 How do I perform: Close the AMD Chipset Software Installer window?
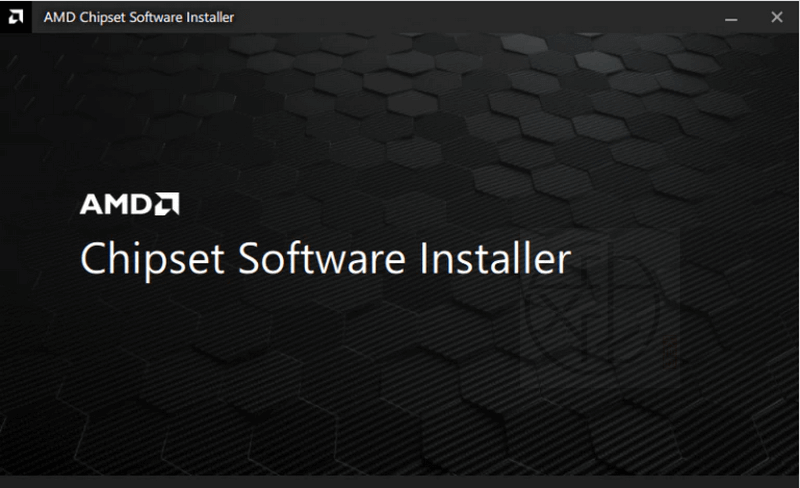[x=777, y=17]
